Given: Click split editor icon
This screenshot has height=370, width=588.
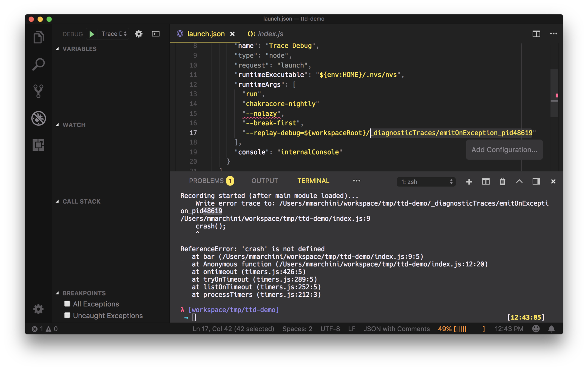Looking at the screenshot, I should click(x=536, y=34).
